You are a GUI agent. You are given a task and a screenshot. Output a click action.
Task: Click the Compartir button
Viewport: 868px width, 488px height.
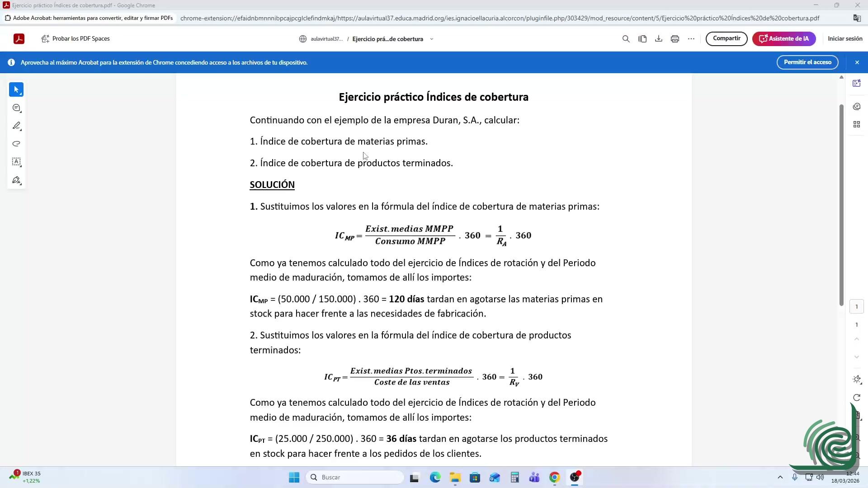coord(726,39)
